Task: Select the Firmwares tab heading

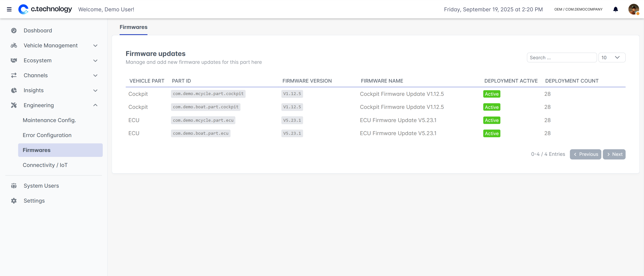Action: (x=134, y=27)
